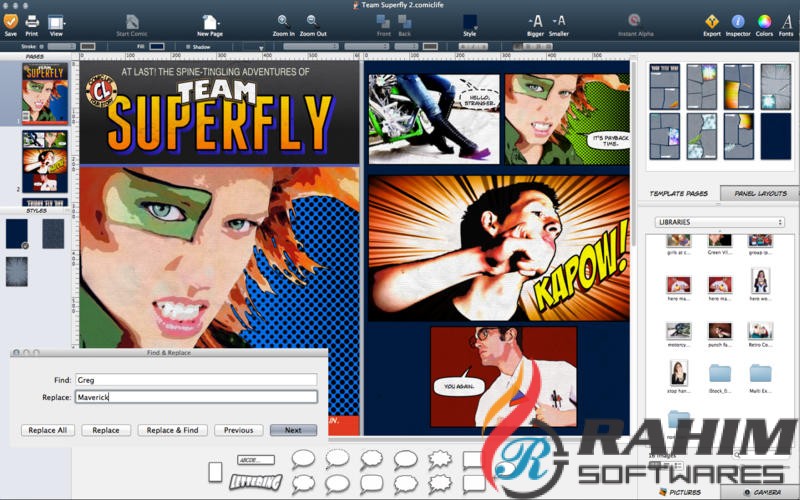Select page 2 thumbnail in Pages
800x500 pixels.
click(x=45, y=161)
